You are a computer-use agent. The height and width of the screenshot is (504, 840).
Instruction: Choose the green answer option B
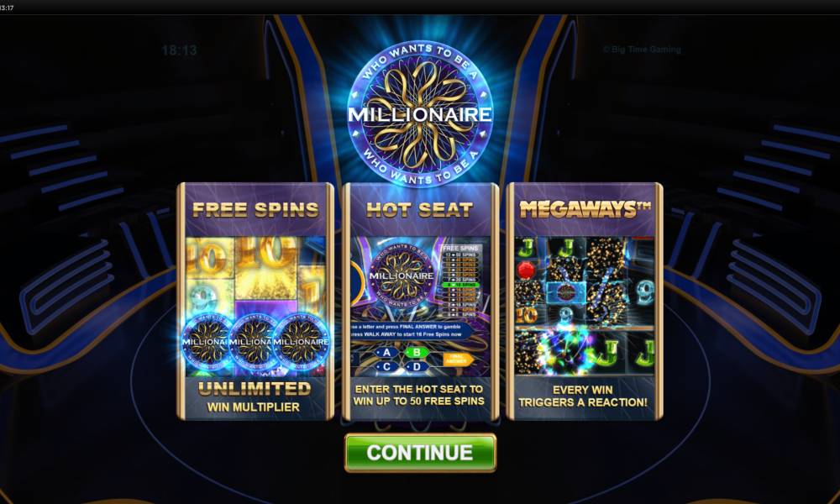click(x=417, y=353)
